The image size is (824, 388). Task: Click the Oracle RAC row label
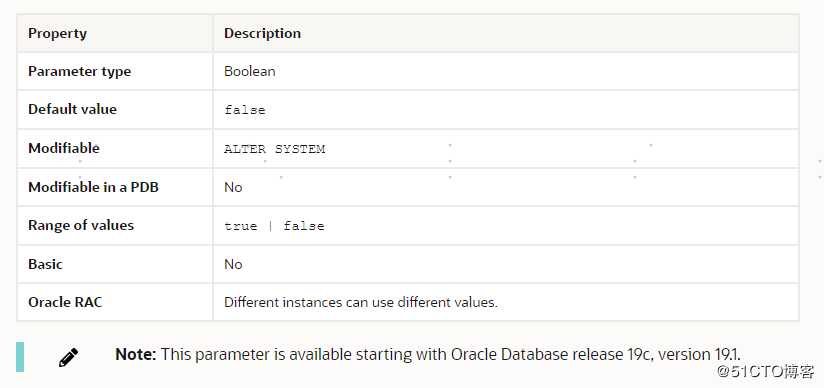coord(65,302)
